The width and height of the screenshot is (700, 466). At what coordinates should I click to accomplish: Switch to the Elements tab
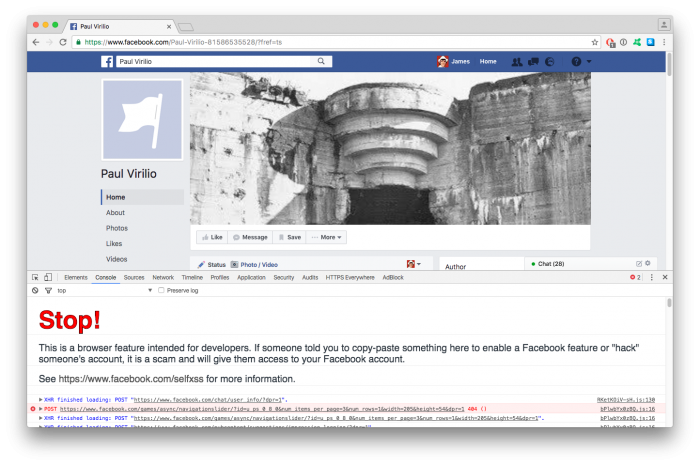point(76,277)
